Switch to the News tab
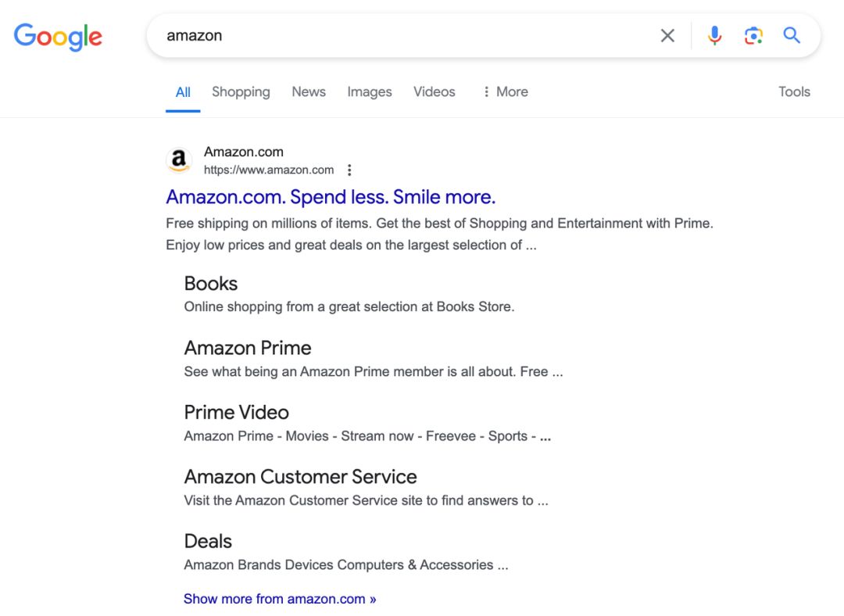The width and height of the screenshot is (844, 616). [x=309, y=91]
